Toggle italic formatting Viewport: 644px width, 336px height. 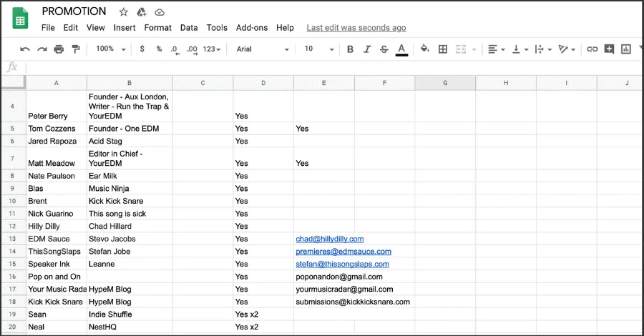367,49
